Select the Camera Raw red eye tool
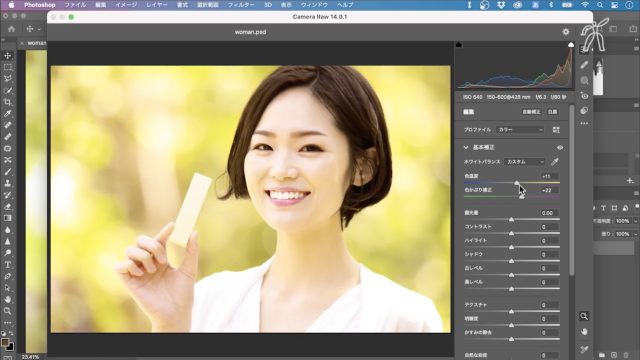The image size is (640, 360). point(584,96)
